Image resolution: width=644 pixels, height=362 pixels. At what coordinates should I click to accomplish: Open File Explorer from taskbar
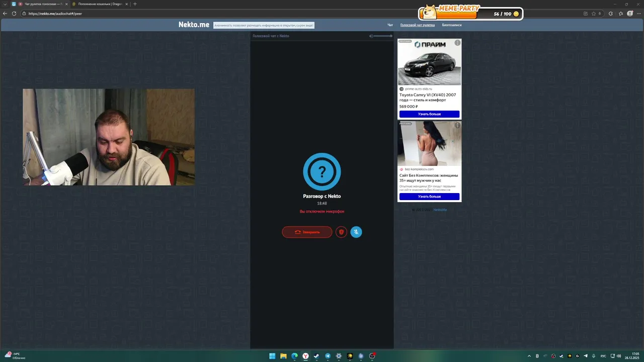(283, 356)
